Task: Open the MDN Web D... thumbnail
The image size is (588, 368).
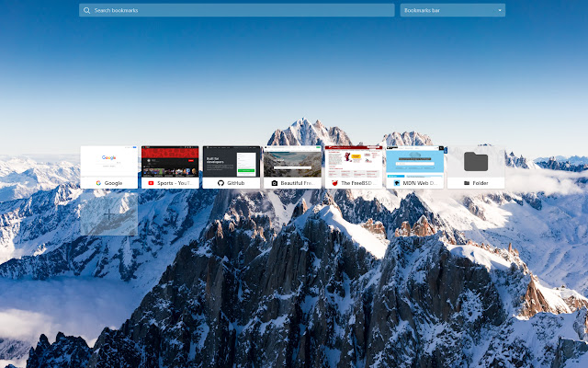Action: 414,162
